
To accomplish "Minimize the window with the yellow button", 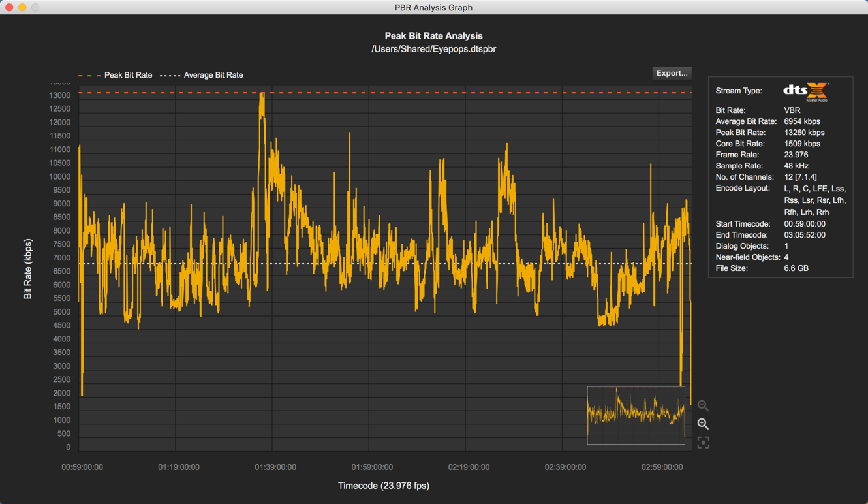I will point(22,7).
